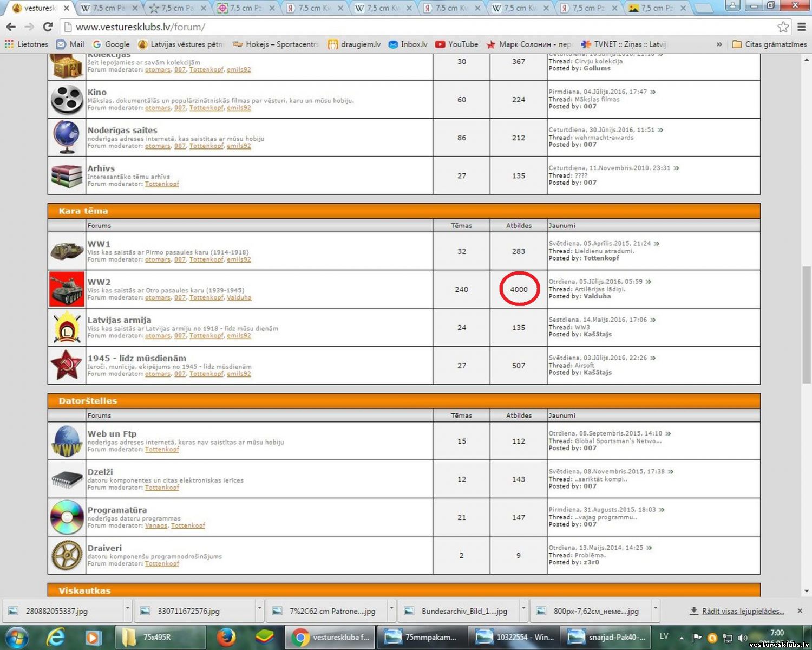Open the Web un Ftp forum link
Viewport: 812px width, 650px height.
click(x=112, y=434)
